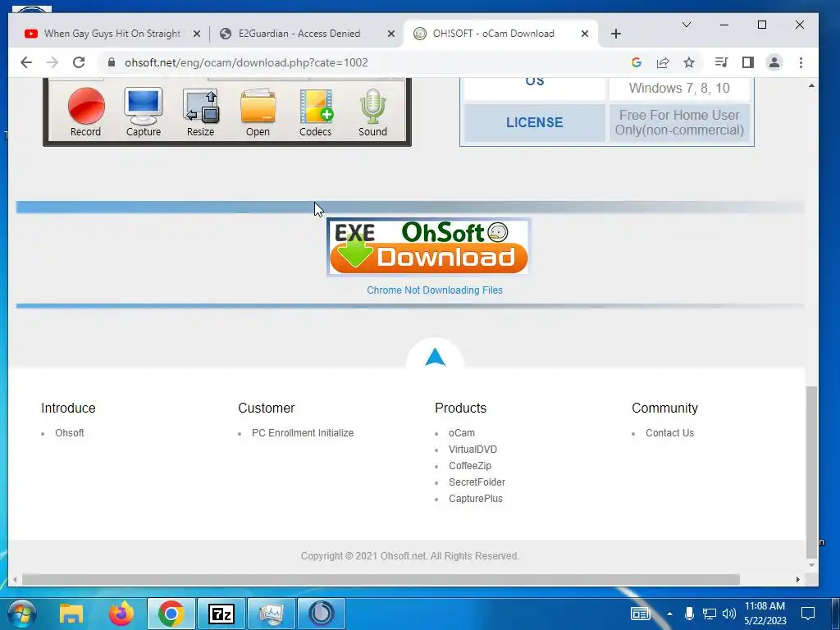The image size is (840, 630).
Task: Open the media control icon in Chrome toolbar
Action: click(x=721, y=62)
